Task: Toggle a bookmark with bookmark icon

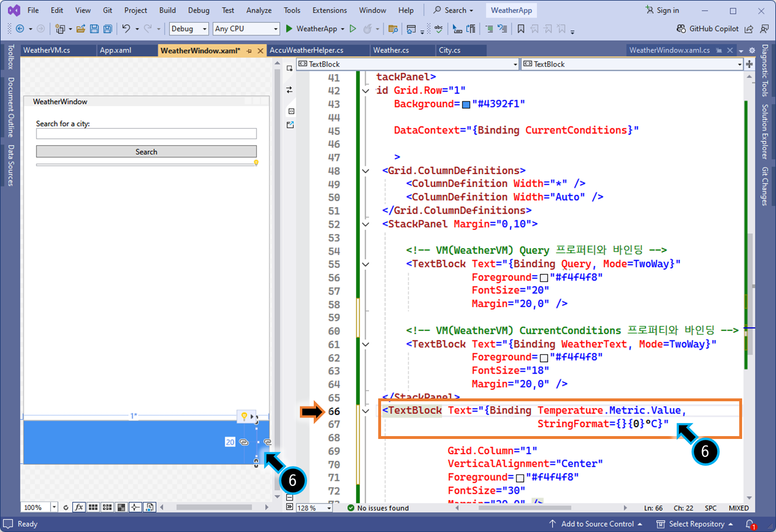Action: tap(521, 29)
